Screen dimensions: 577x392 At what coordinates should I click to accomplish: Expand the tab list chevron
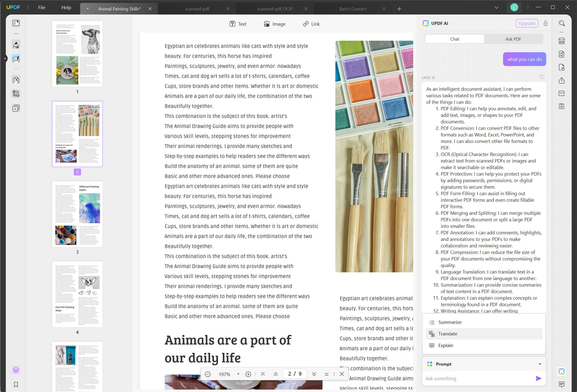point(496,8)
